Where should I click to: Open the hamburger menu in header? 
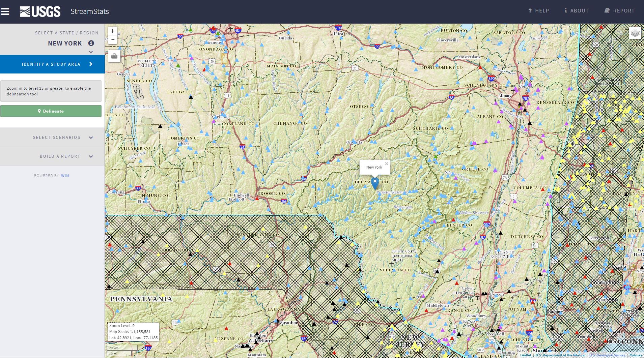(5, 11)
